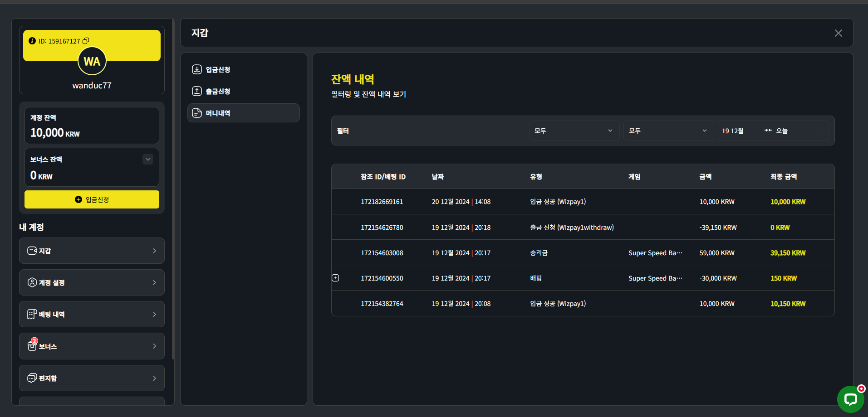
Task: Close the 지갑 panel
Action: point(839,33)
